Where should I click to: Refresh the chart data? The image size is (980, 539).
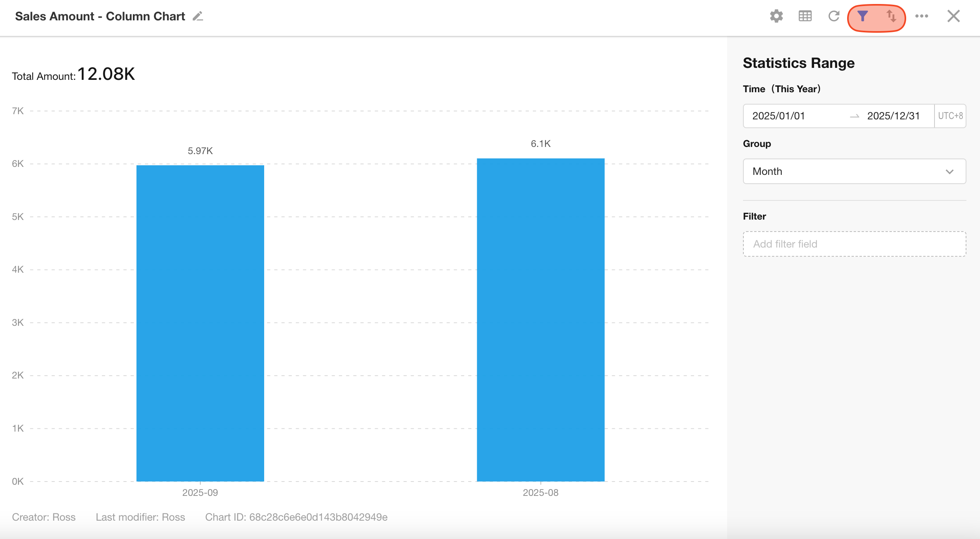pos(834,16)
